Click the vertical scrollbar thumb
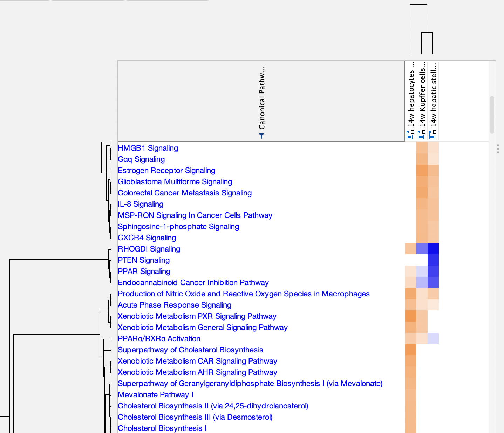 (x=492, y=115)
